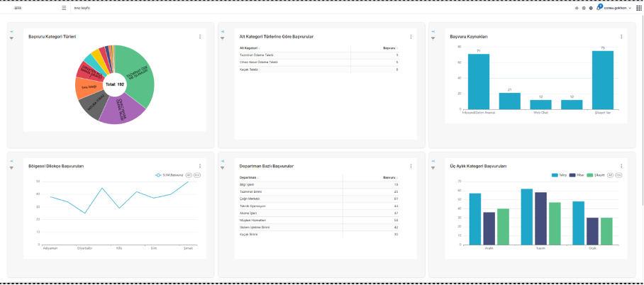Open Üç Aylık Kategori Başvuruları three-dot menu
The height and width of the screenshot is (285, 644).
(621, 166)
